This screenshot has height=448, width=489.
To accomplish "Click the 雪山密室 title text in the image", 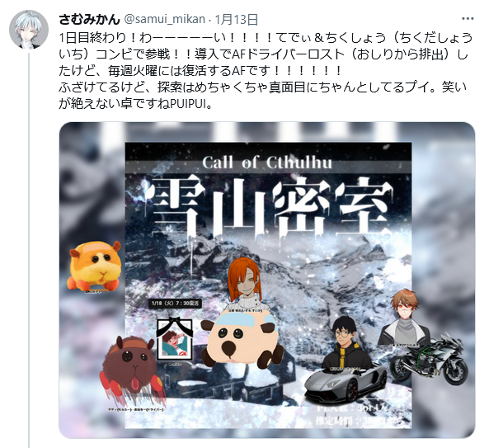I will point(271,208).
